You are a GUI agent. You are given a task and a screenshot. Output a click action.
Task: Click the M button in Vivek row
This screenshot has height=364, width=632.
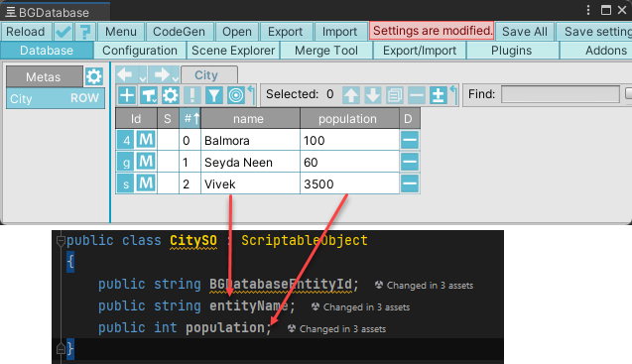point(146,183)
